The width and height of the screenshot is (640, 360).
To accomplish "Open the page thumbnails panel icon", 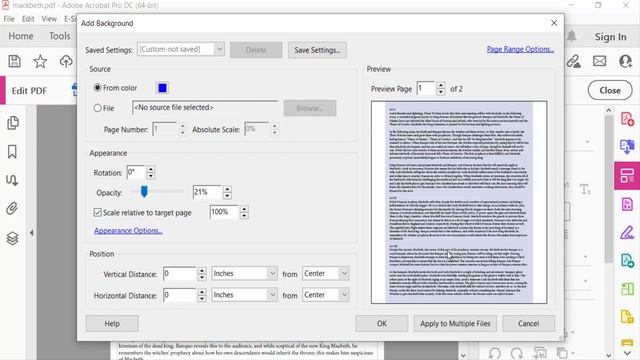I will point(13,122).
